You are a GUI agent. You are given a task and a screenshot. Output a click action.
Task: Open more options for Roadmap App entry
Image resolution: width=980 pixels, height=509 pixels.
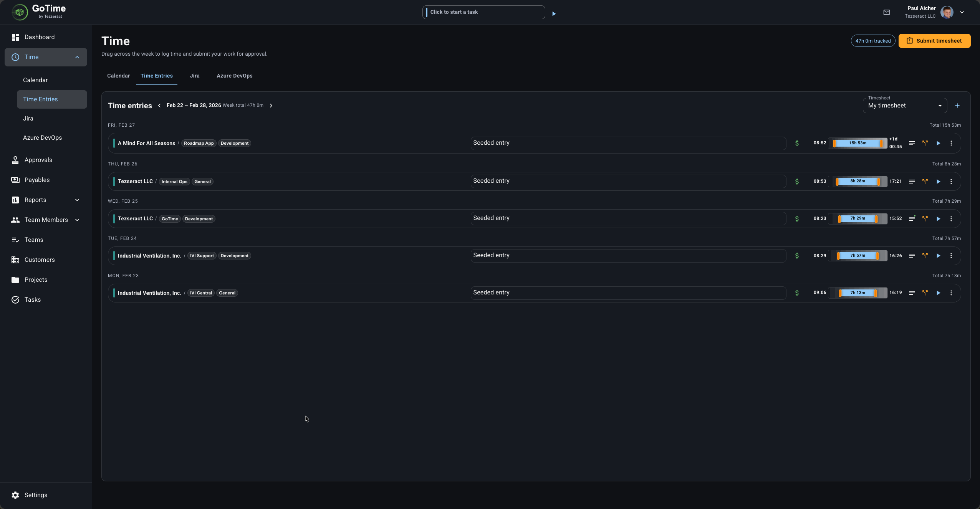coord(951,143)
